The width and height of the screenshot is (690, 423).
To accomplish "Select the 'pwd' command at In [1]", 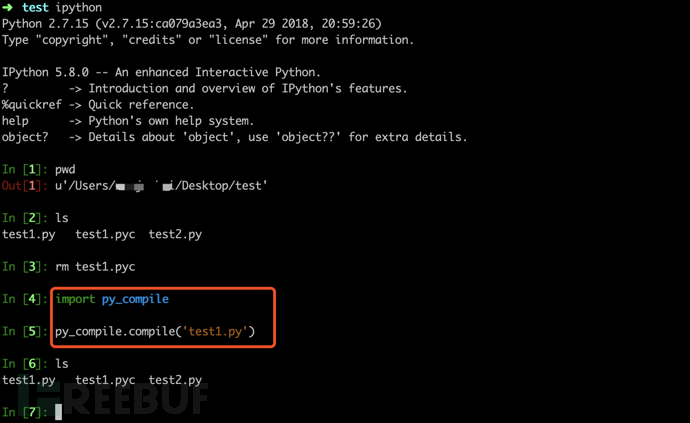I will (65, 170).
